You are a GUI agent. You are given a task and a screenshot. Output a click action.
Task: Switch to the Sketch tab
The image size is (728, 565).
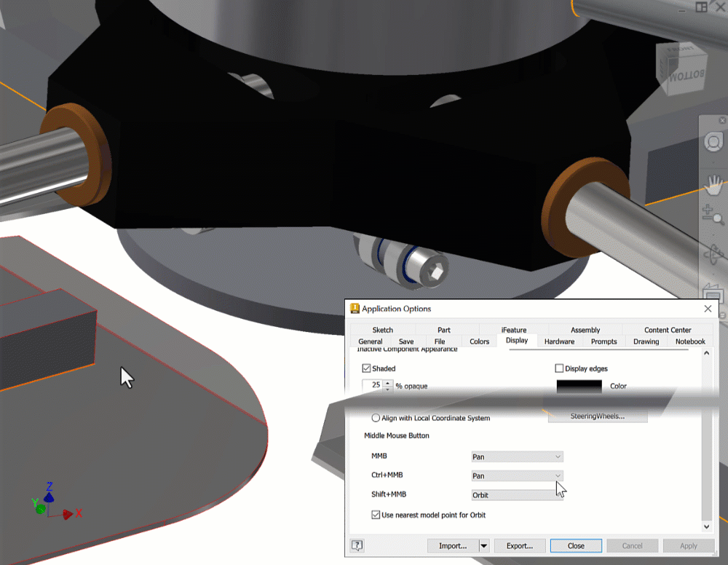click(383, 330)
